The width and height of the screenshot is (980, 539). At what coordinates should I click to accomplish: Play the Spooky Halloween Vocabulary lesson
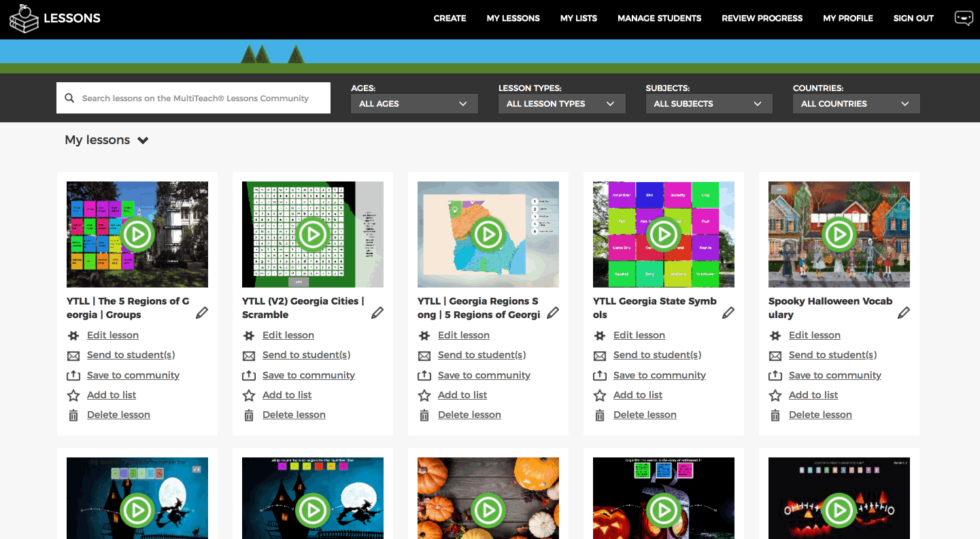click(839, 234)
